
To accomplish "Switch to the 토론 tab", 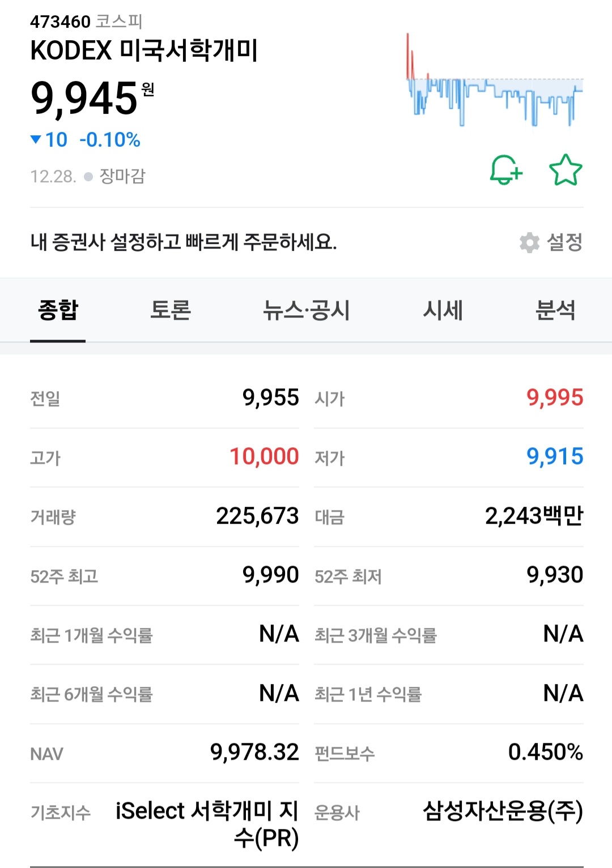I will [x=170, y=310].
